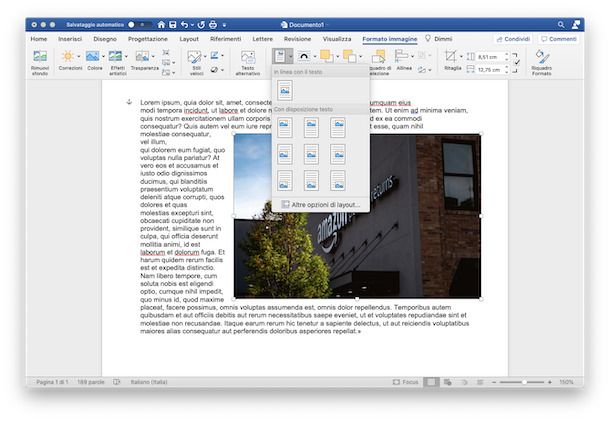Open the picture border dropdown arrow
The width and height of the screenshot is (610, 421).
pos(223,56)
